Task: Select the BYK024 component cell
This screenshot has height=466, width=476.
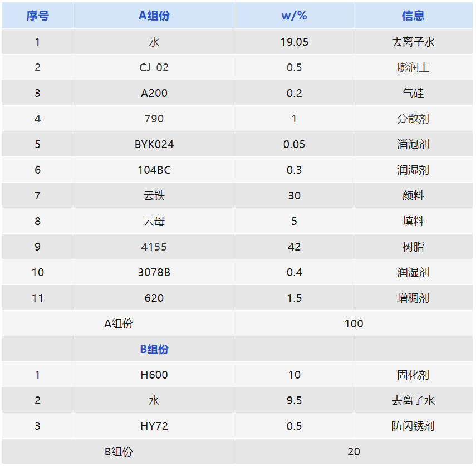Action: (154, 144)
